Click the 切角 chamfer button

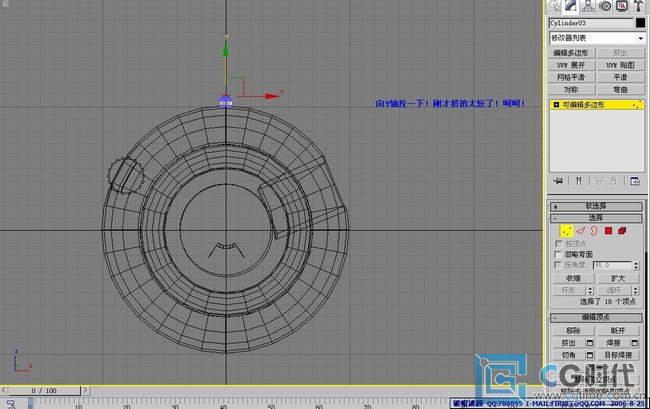tap(568, 355)
